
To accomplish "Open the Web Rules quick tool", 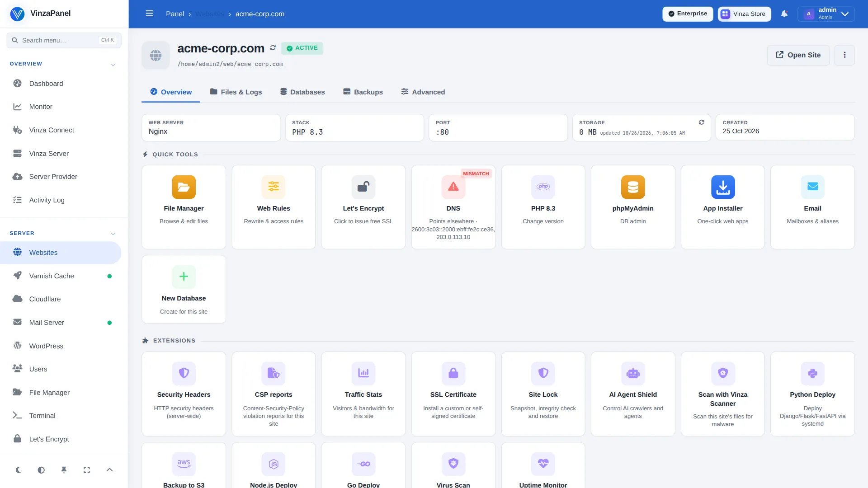I will [x=274, y=207].
